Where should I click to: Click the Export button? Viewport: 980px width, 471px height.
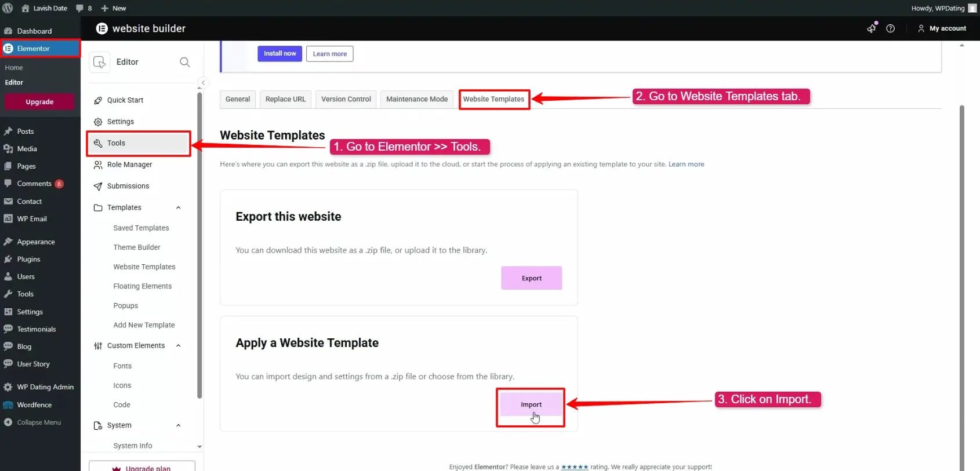[x=531, y=278]
